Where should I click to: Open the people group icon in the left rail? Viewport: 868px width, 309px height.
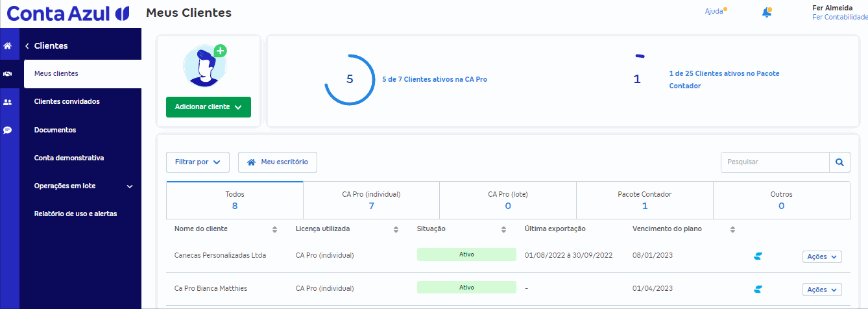tap(8, 102)
